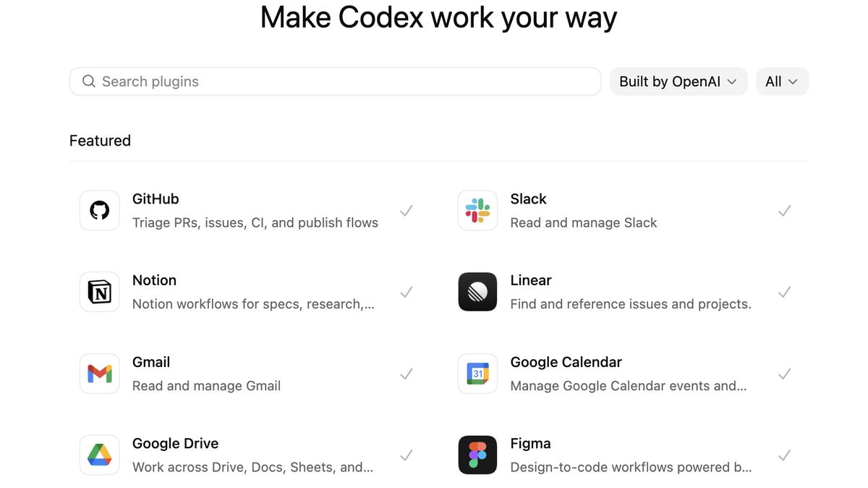Screen dimensions: 868x488
Task: Click into the Search plugins field
Action: (347, 81)
